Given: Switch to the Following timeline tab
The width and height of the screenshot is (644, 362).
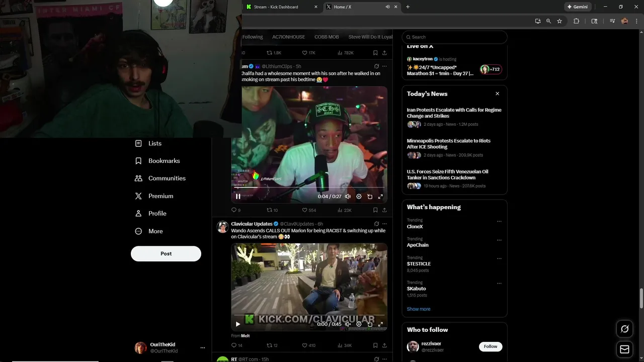Looking at the screenshot, I should tap(253, 37).
